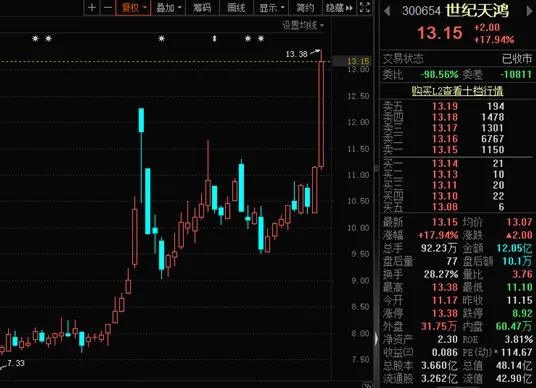
Task: Click stock name 世纪天鸿 header
Action: (477, 10)
